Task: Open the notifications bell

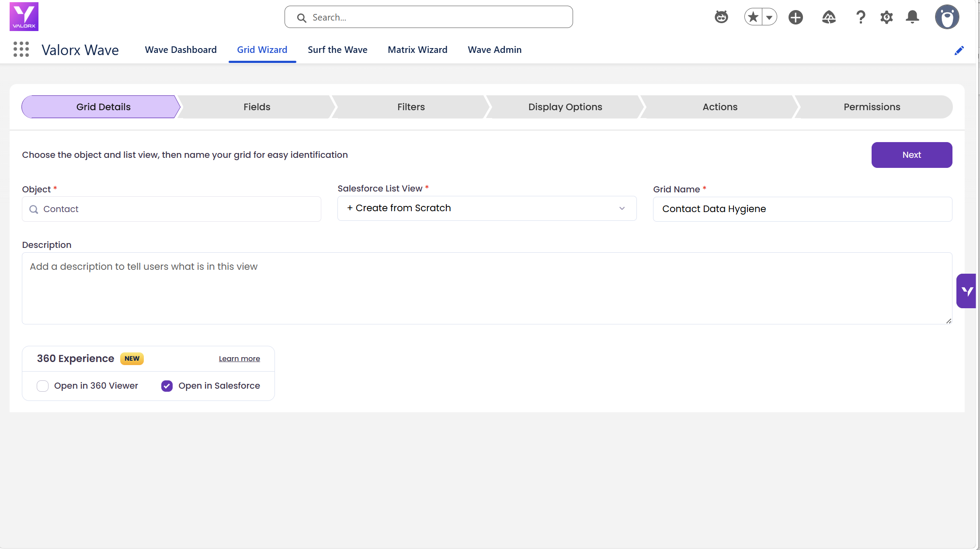Action: 912,17
